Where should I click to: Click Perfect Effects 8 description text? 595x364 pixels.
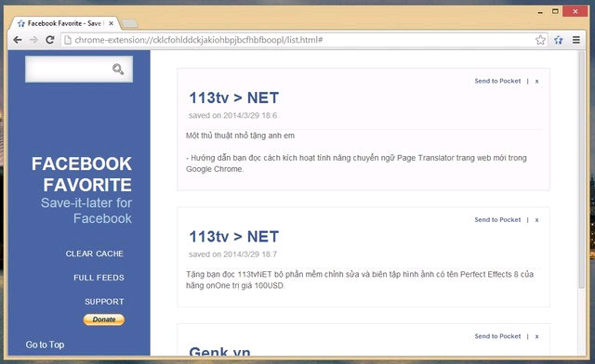click(360, 279)
